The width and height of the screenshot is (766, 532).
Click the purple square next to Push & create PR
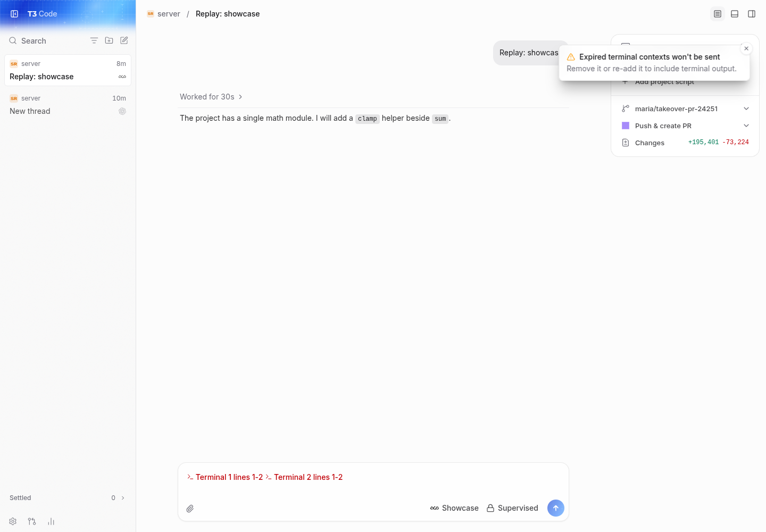click(x=626, y=126)
